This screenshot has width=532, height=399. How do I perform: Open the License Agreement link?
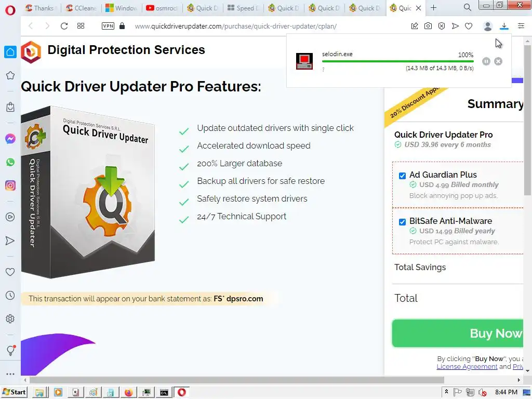coord(467,367)
